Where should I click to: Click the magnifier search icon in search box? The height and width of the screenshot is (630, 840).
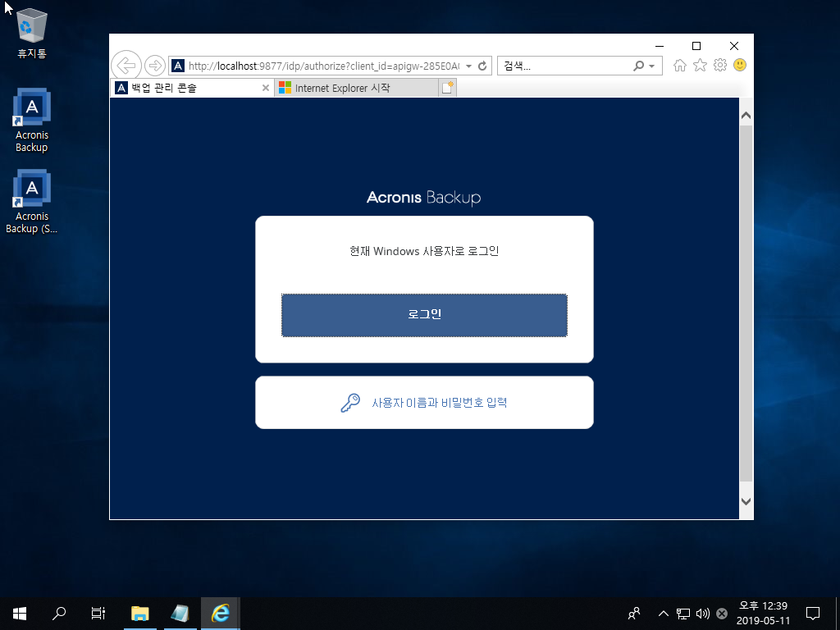(x=638, y=66)
